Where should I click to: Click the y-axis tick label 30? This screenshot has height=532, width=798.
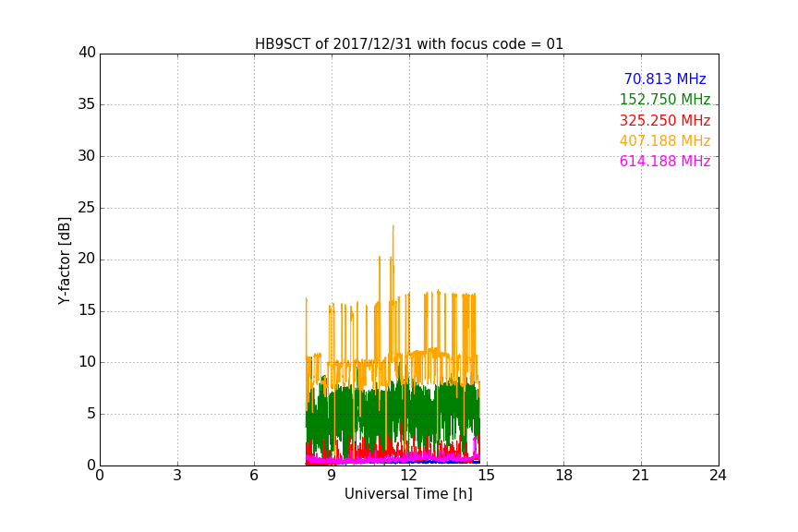(87, 156)
